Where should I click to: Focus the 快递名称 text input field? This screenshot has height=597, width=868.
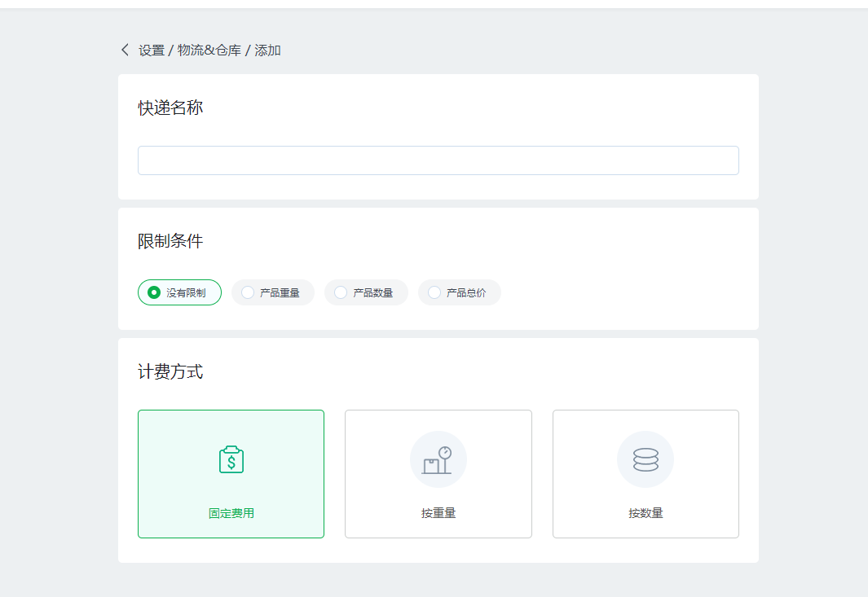pyautogui.click(x=438, y=160)
